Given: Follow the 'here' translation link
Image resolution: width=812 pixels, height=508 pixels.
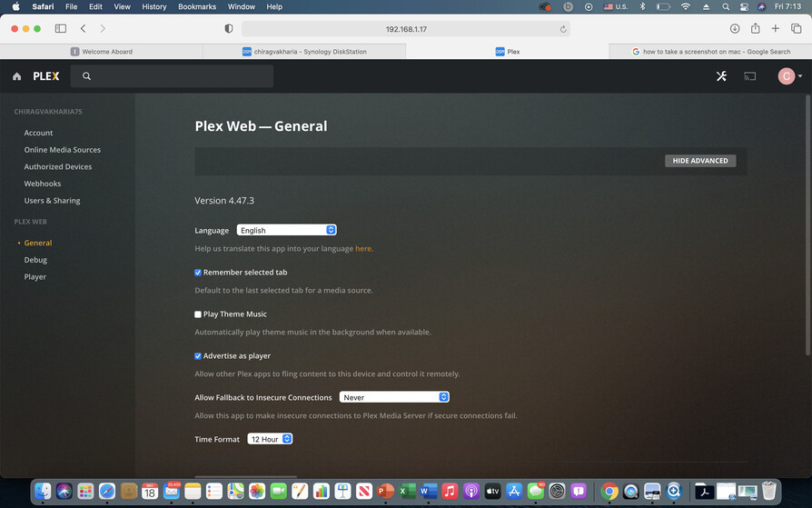Looking at the screenshot, I should [x=363, y=249].
